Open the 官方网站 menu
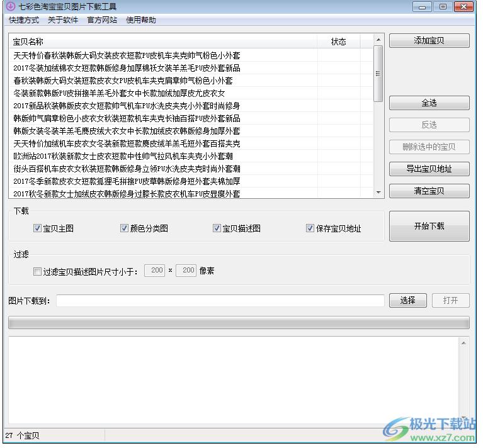The width and height of the screenshot is (483, 448). click(x=102, y=20)
